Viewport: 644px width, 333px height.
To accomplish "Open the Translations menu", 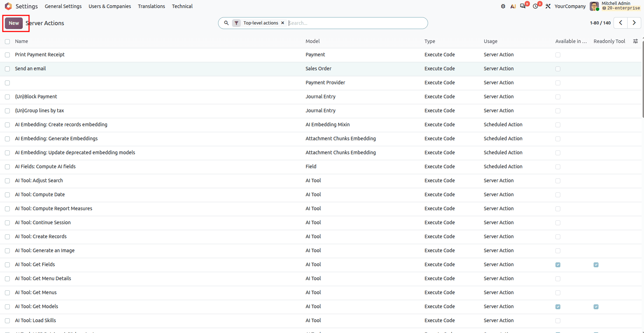I will coord(151,6).
